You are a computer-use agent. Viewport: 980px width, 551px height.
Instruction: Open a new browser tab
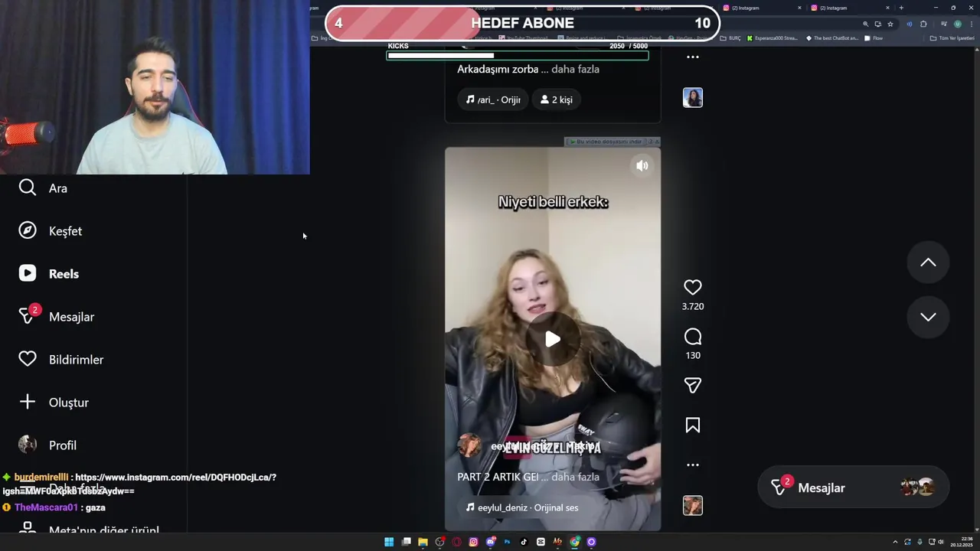click(x=901, y=8)
